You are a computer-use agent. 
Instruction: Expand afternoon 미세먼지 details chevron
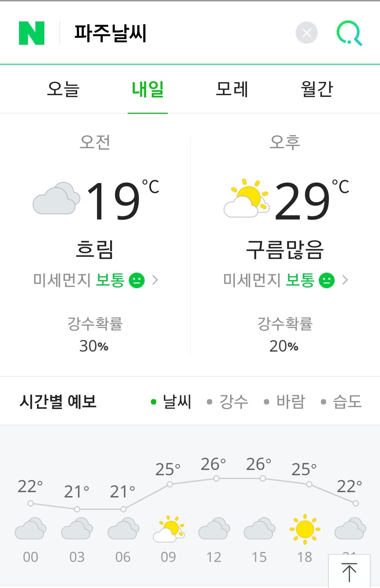pyautogui.click(x=345, y=280)
